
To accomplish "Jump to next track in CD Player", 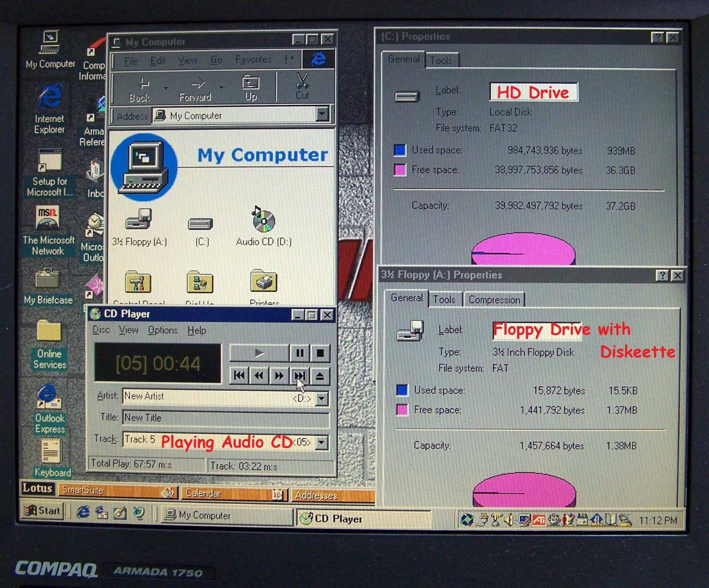I will coord(300,376).
